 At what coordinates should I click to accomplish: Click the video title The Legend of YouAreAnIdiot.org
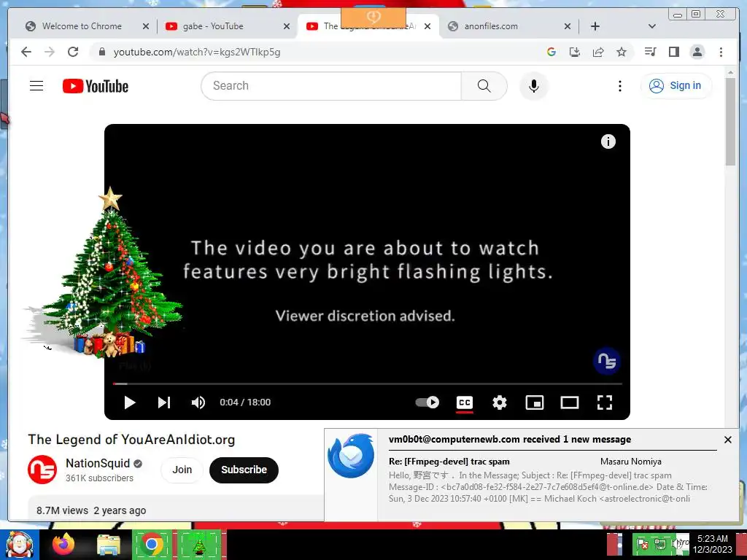131,440
